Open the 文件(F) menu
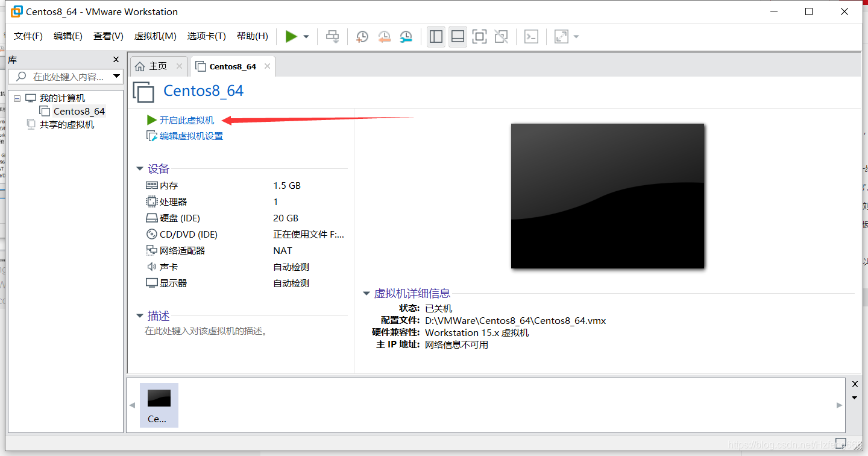 [x=28, y=36]
